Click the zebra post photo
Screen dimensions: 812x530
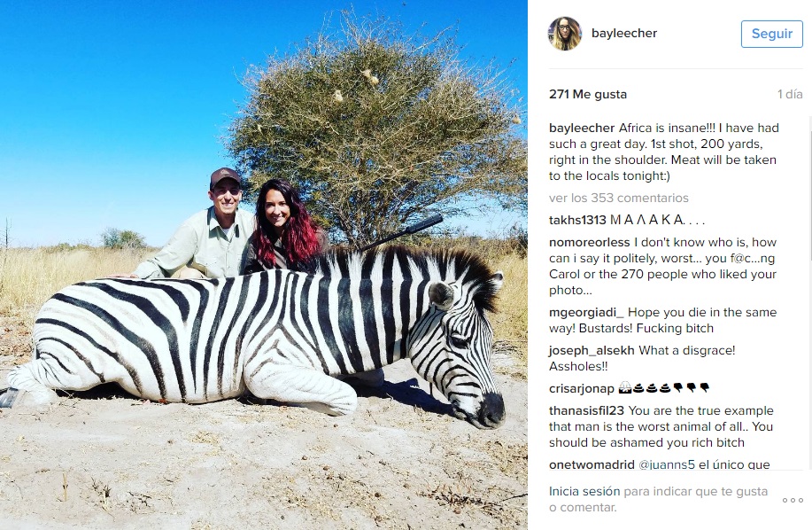[x=264, y=265]
